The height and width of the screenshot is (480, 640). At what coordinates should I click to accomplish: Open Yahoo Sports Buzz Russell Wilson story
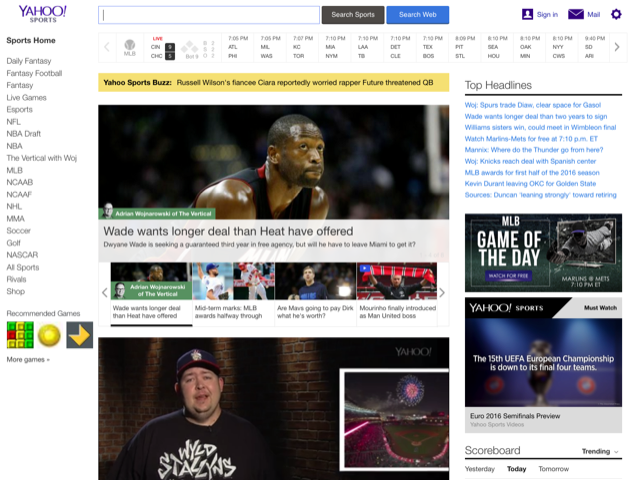[305, 82]
